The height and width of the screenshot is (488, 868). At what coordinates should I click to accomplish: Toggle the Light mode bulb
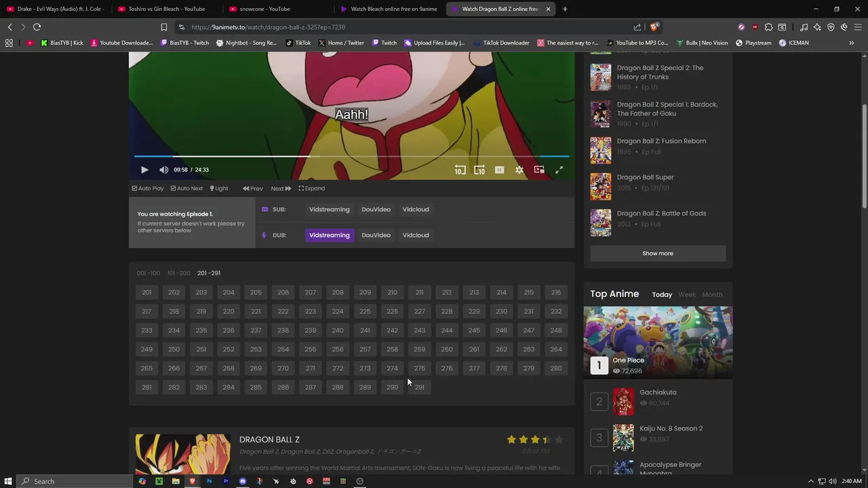[x=219, y=188]
